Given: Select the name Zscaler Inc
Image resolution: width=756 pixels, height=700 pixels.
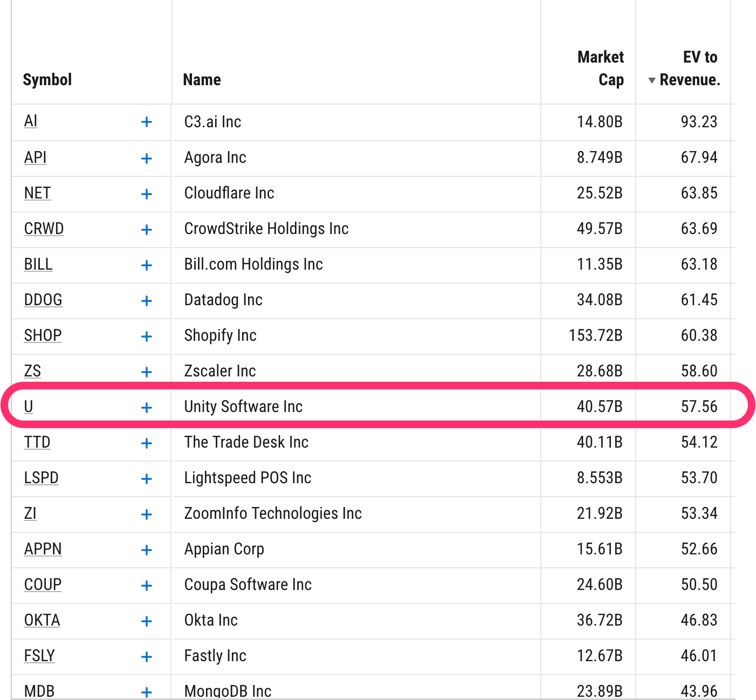Looking at the screenshot, I should [x=220, y=371].
